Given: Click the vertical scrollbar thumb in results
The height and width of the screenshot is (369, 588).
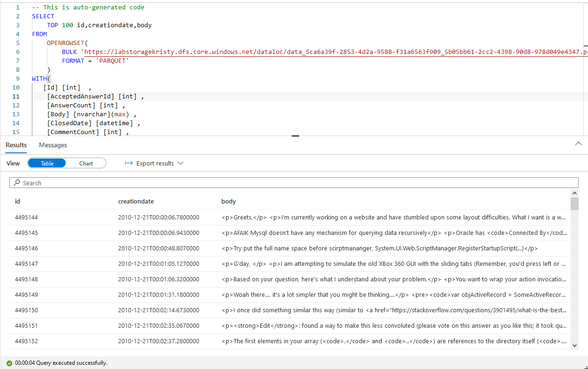Looking at the screenshot, I should click(574, 204).
